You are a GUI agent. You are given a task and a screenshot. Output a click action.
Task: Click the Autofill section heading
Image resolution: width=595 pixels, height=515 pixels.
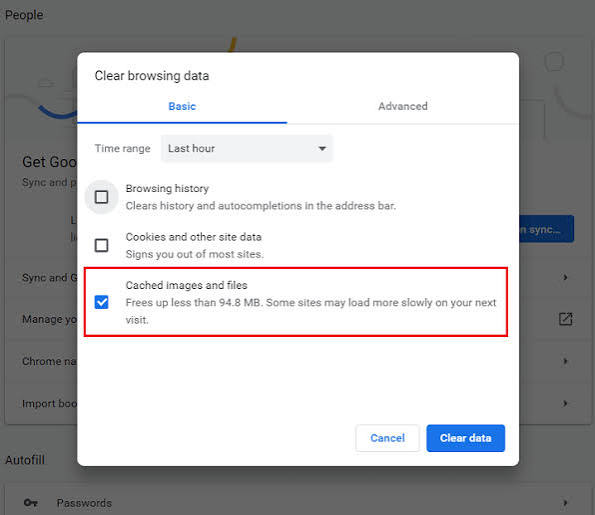pos(25,460)
